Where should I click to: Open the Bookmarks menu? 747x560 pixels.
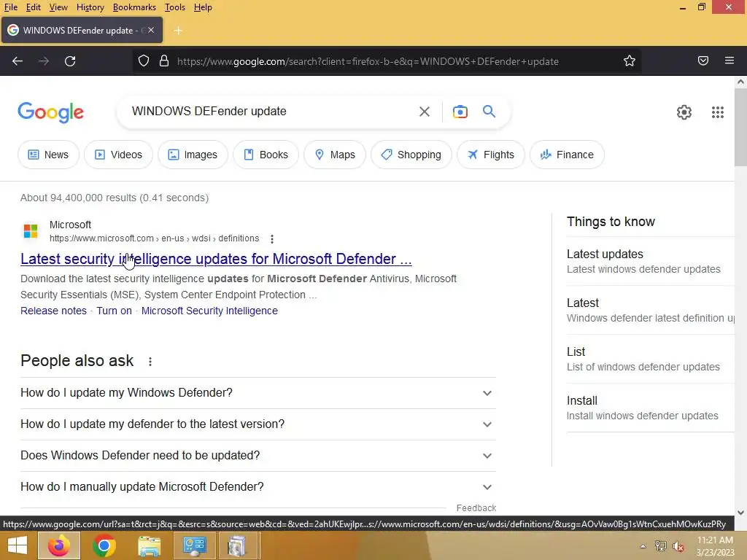coord(134,7)
